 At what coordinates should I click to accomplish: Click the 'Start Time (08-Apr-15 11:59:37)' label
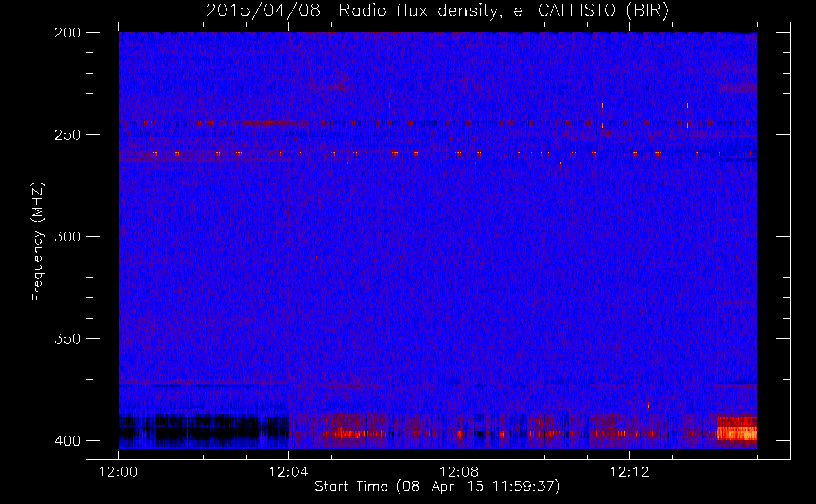(x=437, y=486)
